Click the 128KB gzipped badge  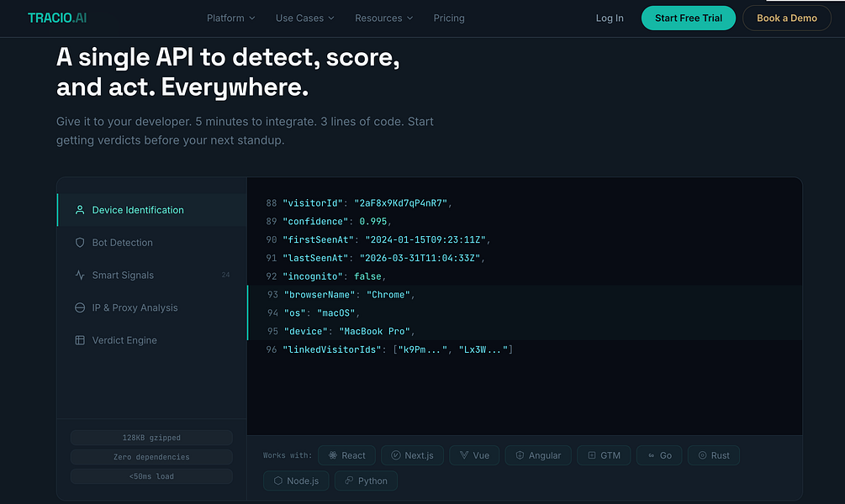point(151,438)
